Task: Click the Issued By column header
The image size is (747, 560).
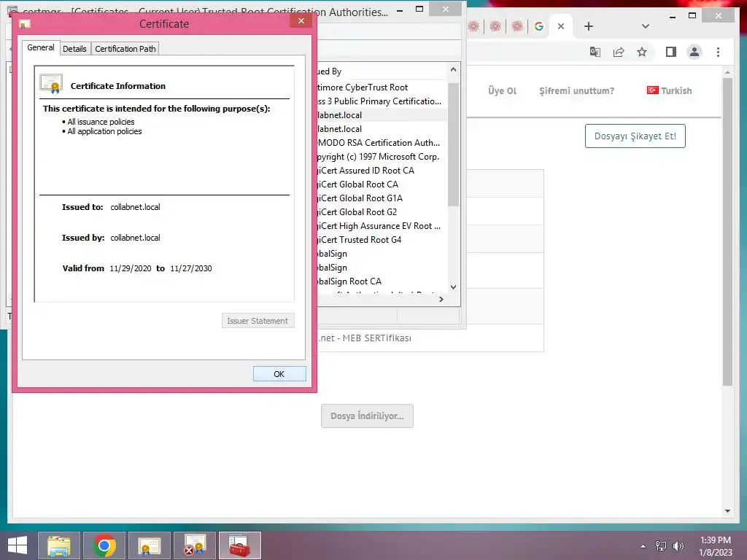Action: pos(382,71)
